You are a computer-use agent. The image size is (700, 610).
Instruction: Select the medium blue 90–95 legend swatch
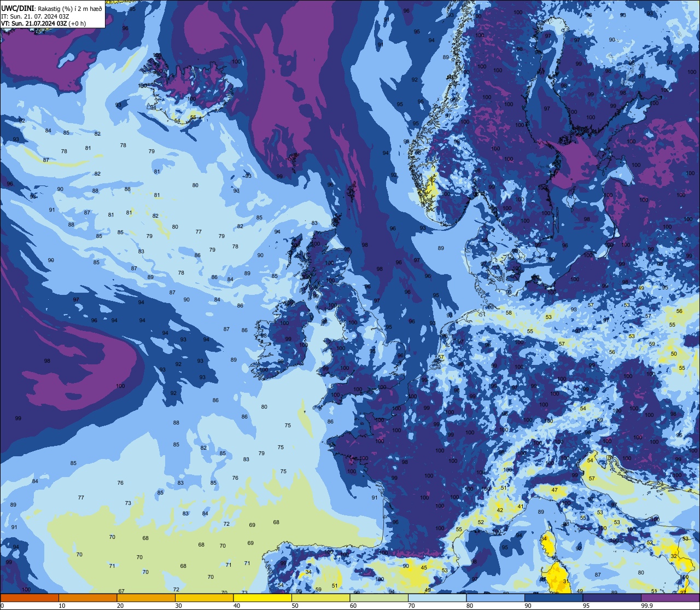(x=553, y=597)
